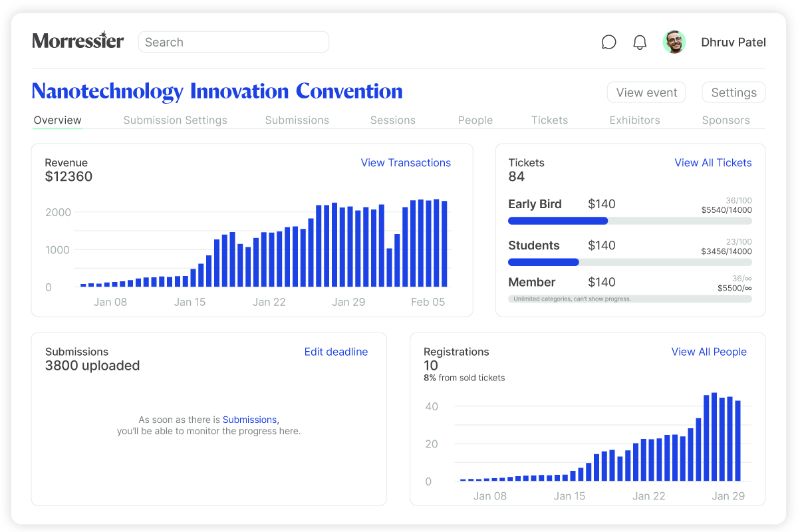The height and width of the screenshot is (532, 798).
Task: Open the Sessions tab
Action: coord(392,120)
